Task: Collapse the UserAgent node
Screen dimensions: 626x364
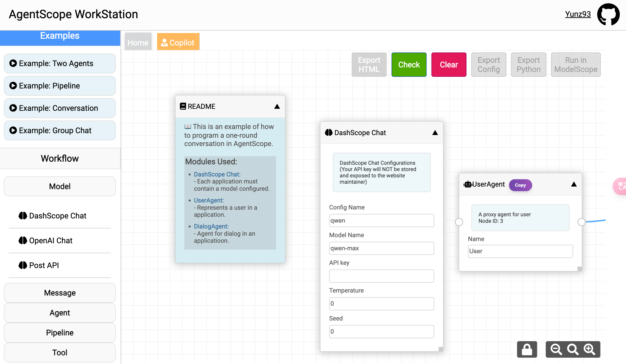Action: click(574, 184)
